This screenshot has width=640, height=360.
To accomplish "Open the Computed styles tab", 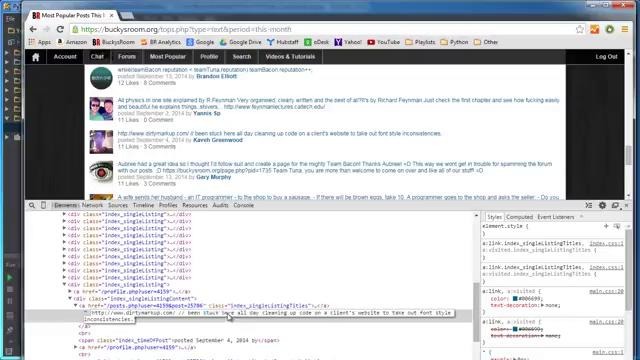I will (519, 217).
